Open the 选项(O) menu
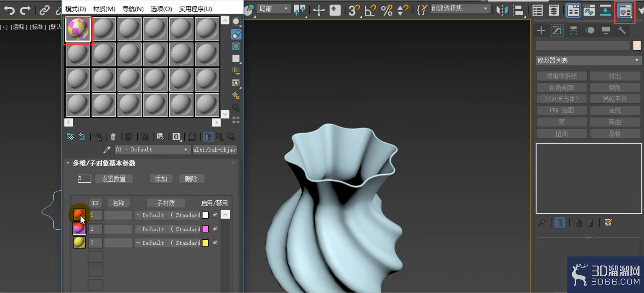The image size is (644, 293). coord(161,8)
